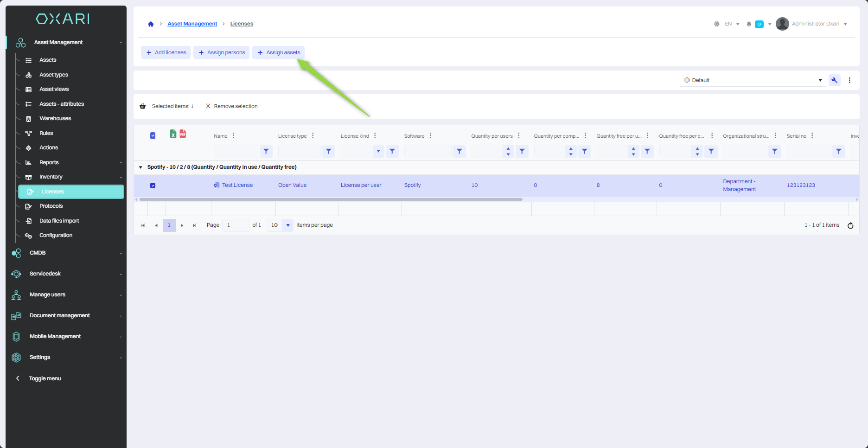Refresh the licenses table

coord(850,225)
